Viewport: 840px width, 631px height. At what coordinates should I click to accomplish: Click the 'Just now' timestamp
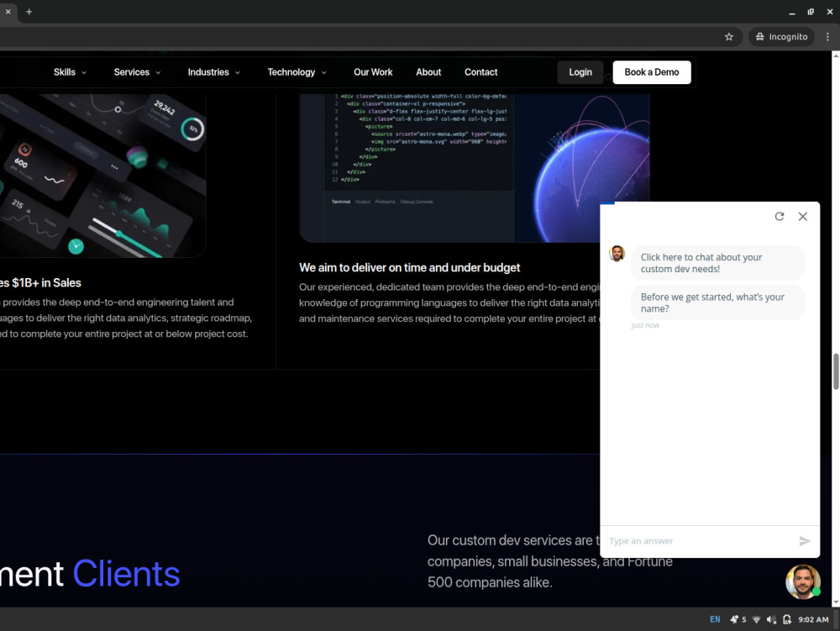645,325
